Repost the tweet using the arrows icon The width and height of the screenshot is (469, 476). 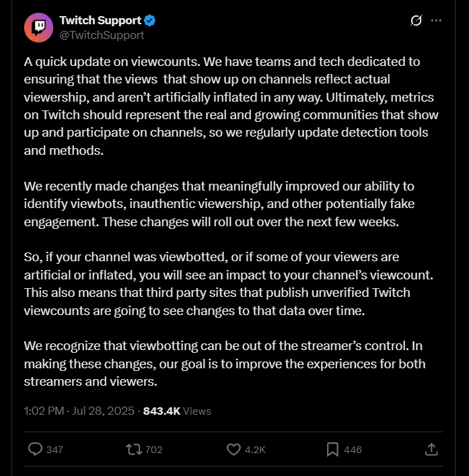point(134,449)
